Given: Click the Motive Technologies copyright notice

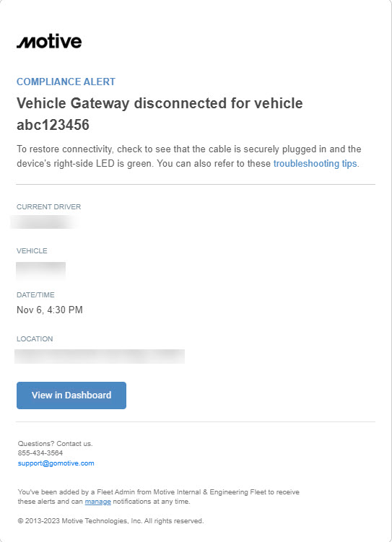Looking at the screenshot, I should tap(110, 520).
